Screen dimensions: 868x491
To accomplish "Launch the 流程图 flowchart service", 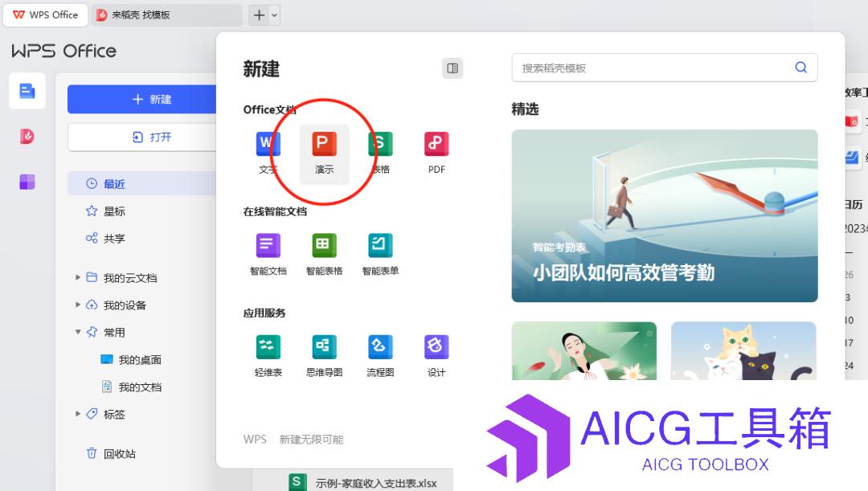I will click(380, 356).
